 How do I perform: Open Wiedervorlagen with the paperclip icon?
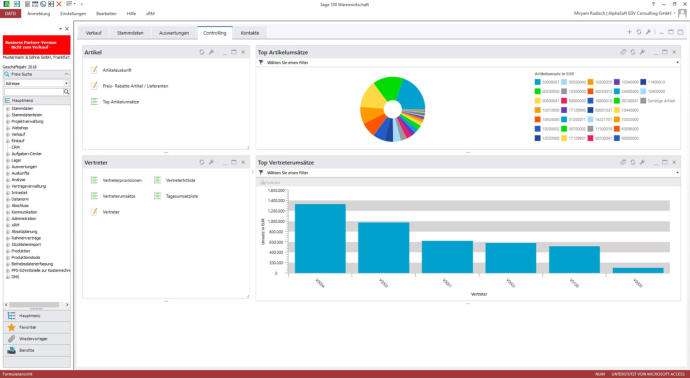(37, 339)
